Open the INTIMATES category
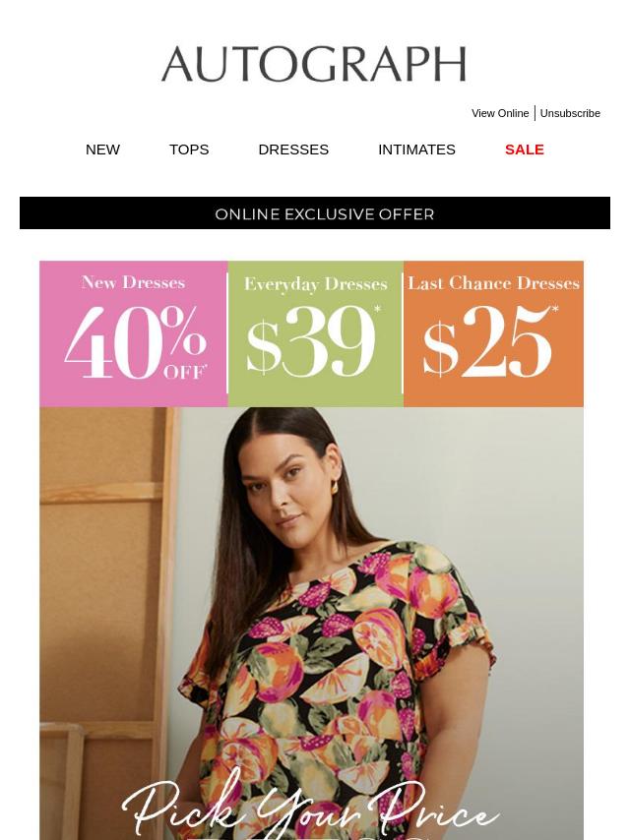630x840 pixels. (416, 150)
